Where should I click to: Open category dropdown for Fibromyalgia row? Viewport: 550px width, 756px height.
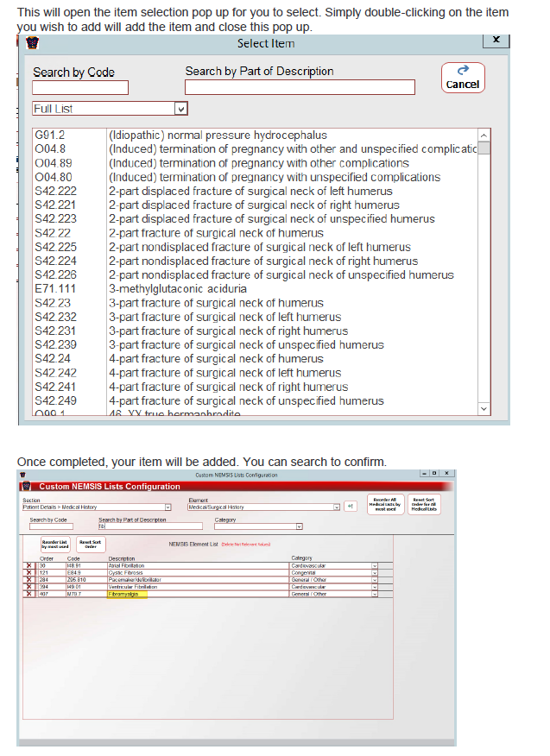click(x=375, y=594)
